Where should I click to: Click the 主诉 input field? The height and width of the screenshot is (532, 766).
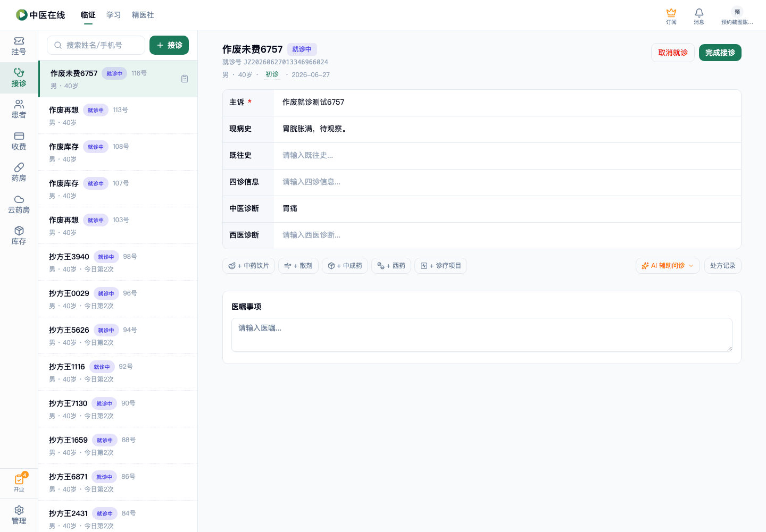507,103
